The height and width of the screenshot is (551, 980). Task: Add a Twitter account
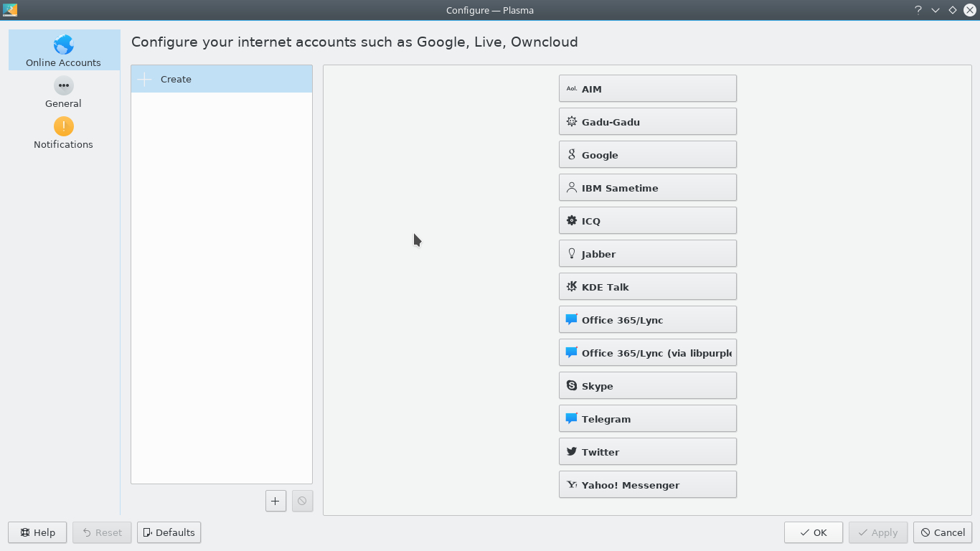click(x=648, y=451)
